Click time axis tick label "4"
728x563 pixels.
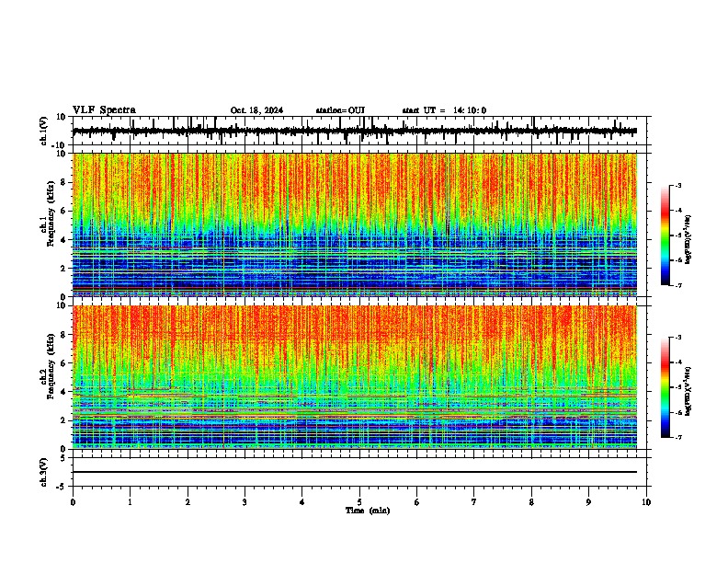point(302,502)
